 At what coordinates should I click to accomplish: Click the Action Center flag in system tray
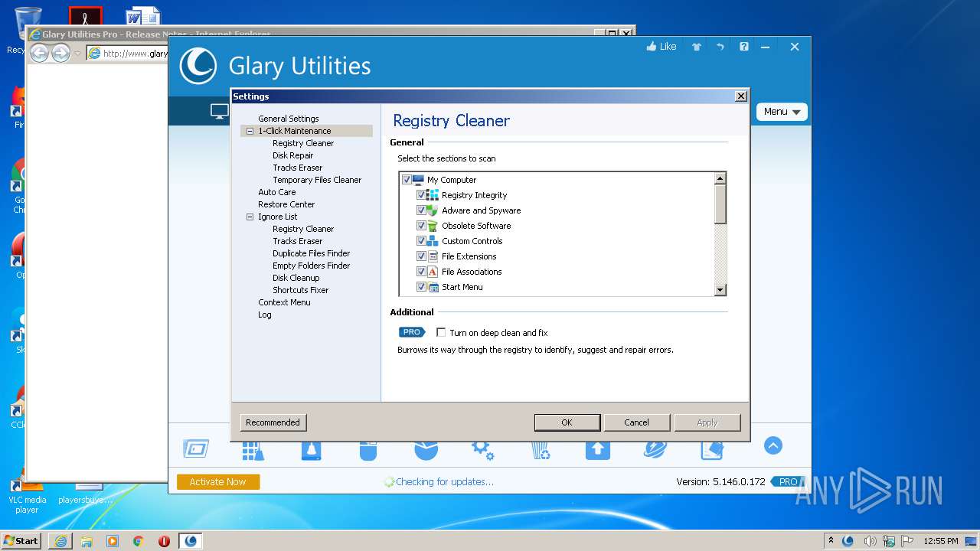pos(907,541)
